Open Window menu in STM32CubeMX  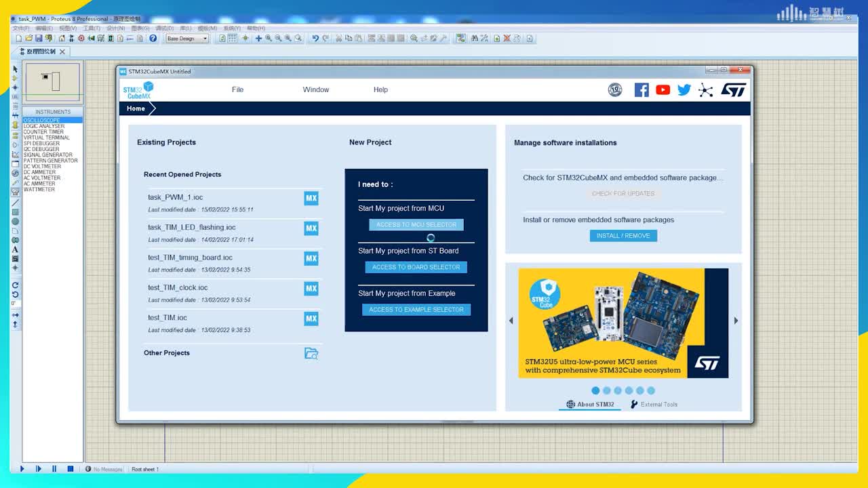316,89
